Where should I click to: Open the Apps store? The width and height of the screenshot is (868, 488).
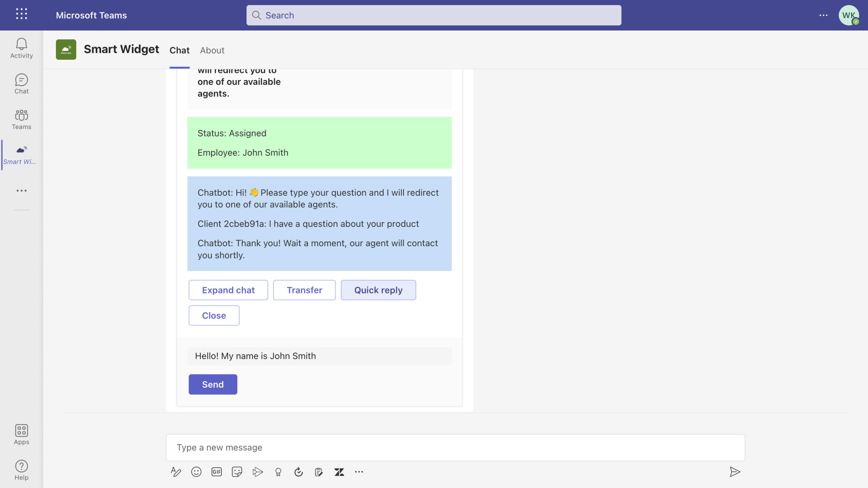pos(21,434)
